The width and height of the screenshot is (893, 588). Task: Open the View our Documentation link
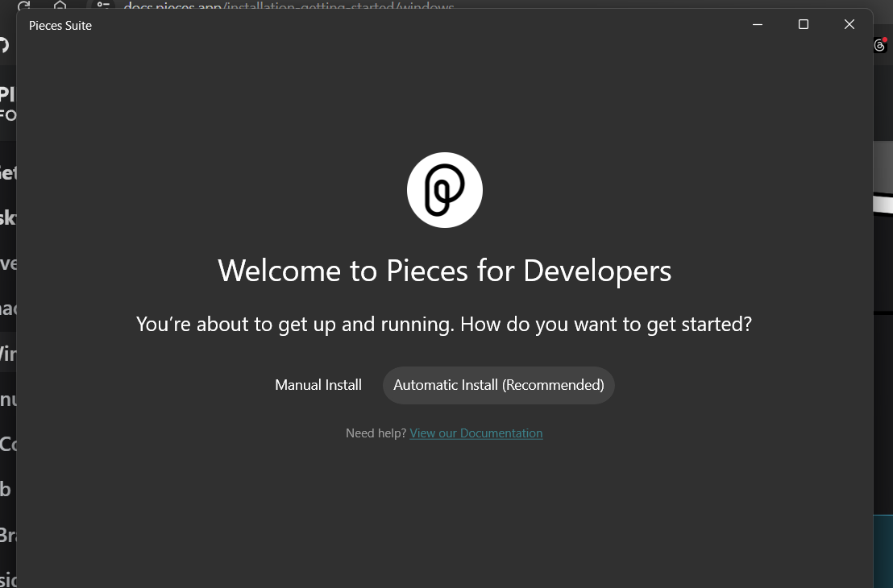click(476, 433)
